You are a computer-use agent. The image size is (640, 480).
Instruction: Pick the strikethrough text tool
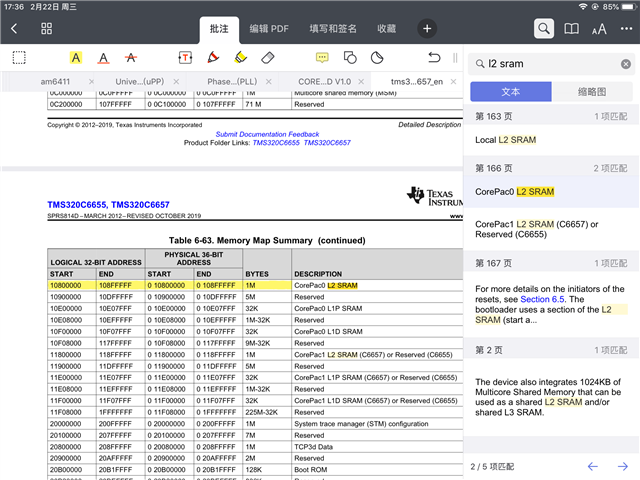(x=130, y=58)
